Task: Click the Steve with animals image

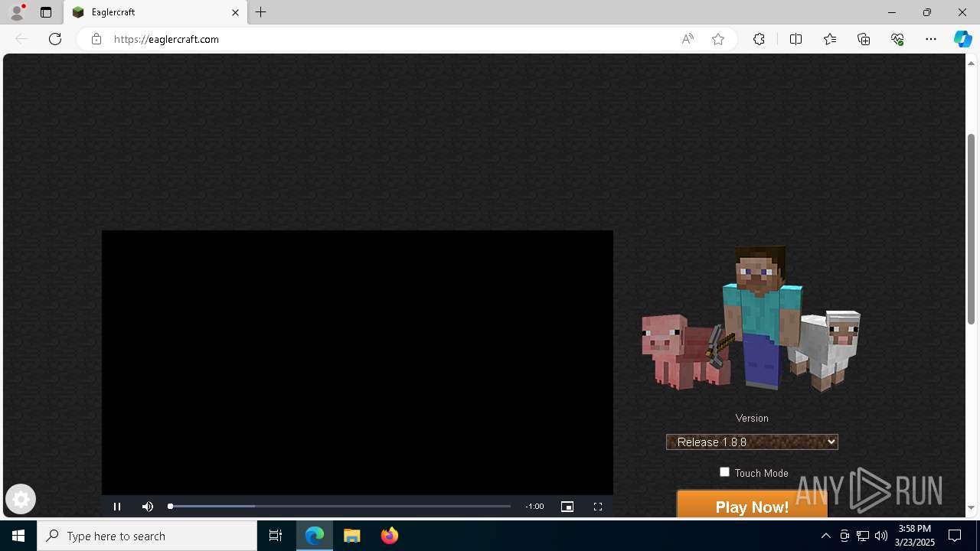Action: coord(751,318)
